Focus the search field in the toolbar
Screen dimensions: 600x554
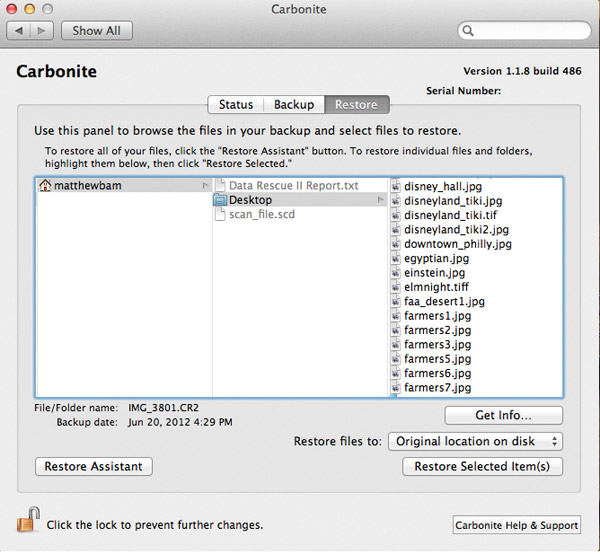[x=524, y=31]
